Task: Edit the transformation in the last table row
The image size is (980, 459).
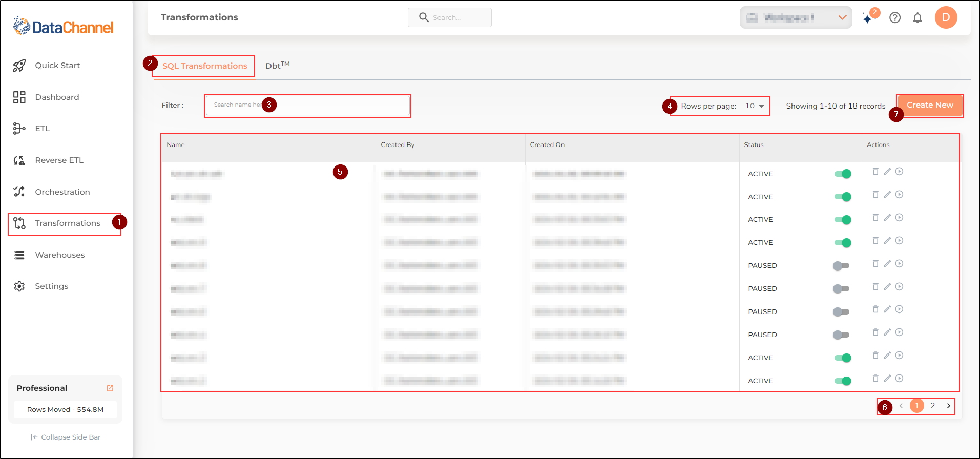Action: coord(887,379)
